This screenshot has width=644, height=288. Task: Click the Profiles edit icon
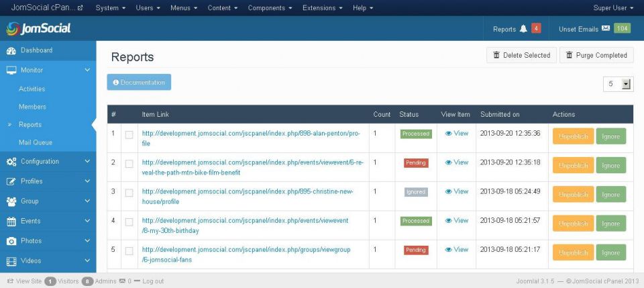point(11,181)
